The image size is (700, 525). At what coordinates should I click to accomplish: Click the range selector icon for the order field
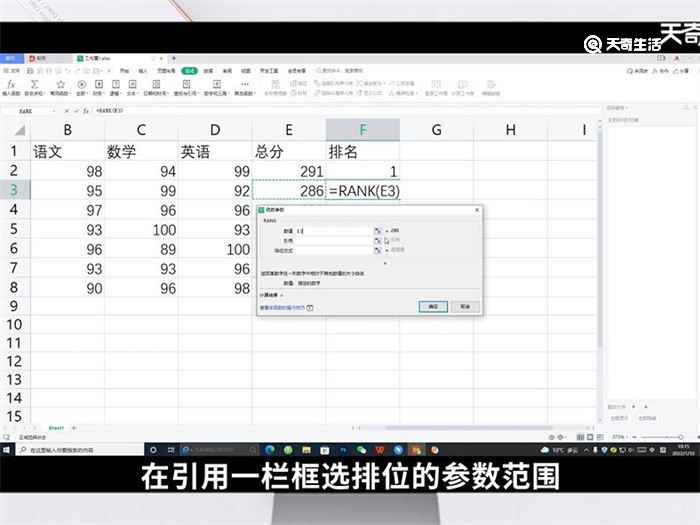[x=377, y=250]
